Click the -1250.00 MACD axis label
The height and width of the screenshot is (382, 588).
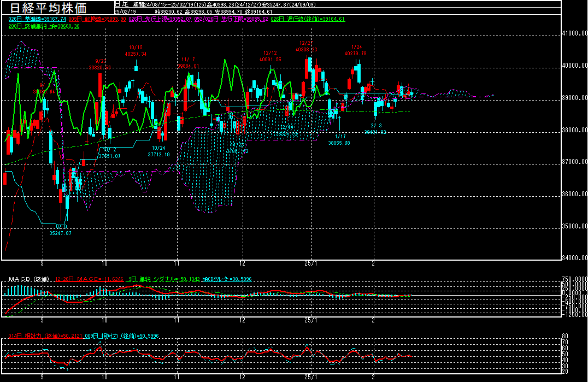click(574, 315)
